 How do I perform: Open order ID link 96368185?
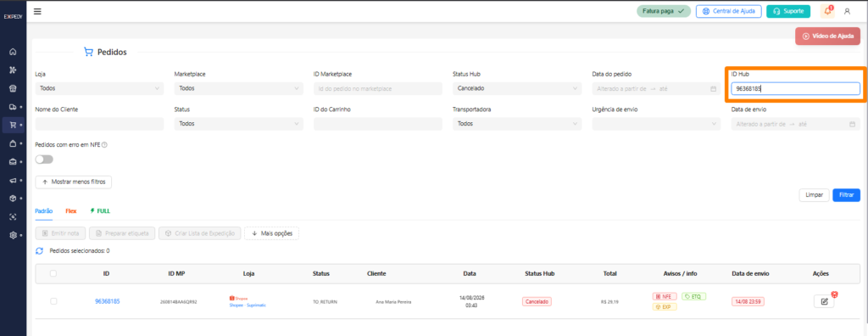tap(108, 301)
